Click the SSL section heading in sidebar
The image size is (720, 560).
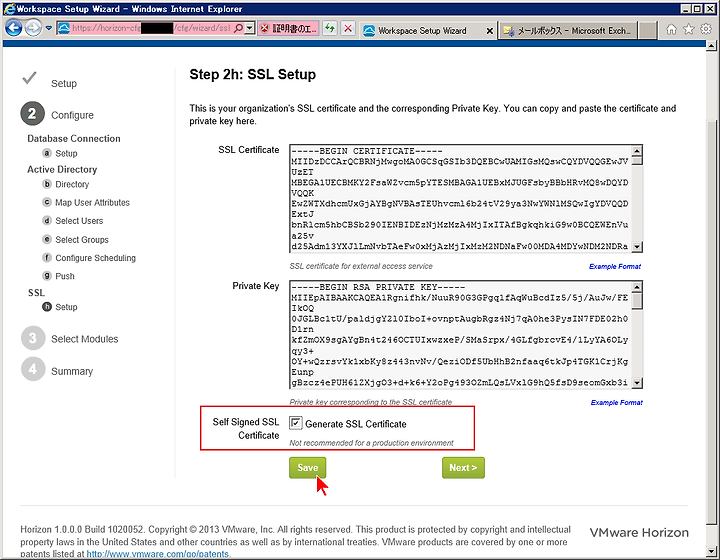pyautogui.click(x=36, y=292)
